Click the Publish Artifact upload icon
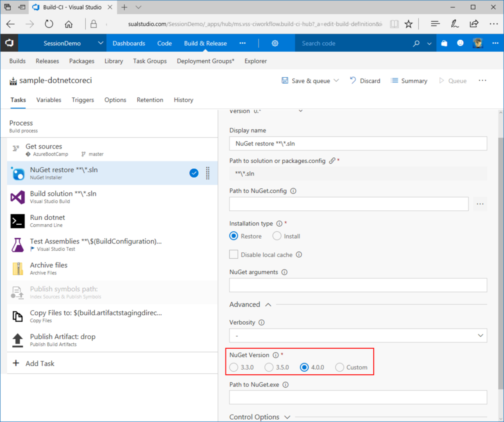 17,340
